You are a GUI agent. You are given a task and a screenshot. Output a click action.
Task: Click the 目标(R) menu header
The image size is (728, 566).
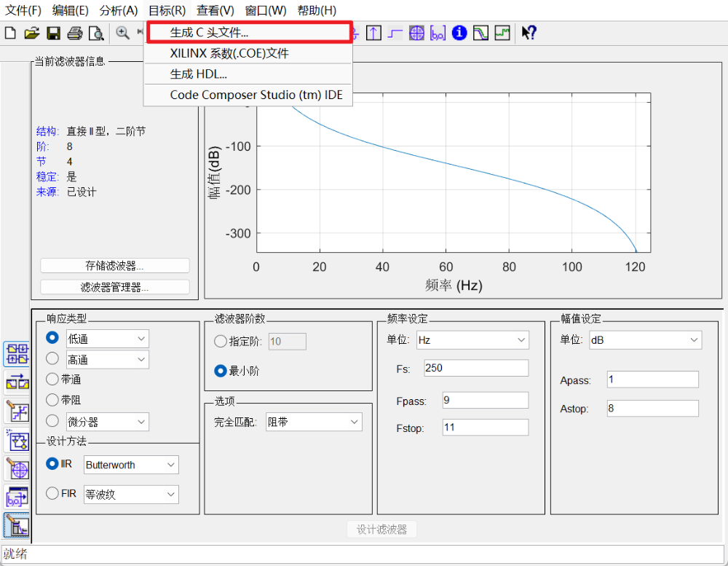click(167, 10)
